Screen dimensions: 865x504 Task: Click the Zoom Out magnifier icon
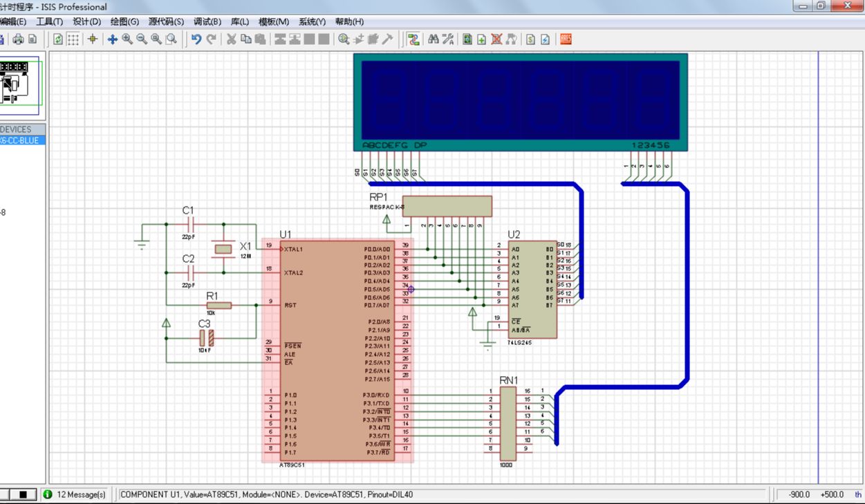point(142,39)
